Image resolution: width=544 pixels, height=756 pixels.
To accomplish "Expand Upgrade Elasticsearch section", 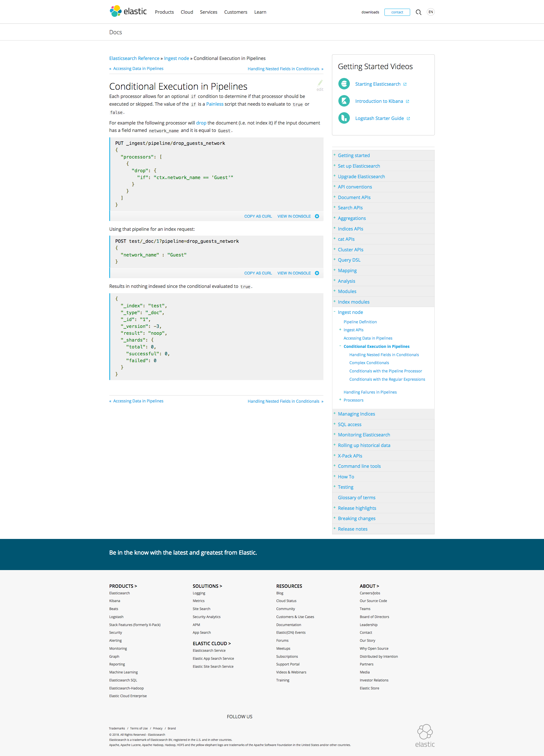I will click(x=334, y=176).
